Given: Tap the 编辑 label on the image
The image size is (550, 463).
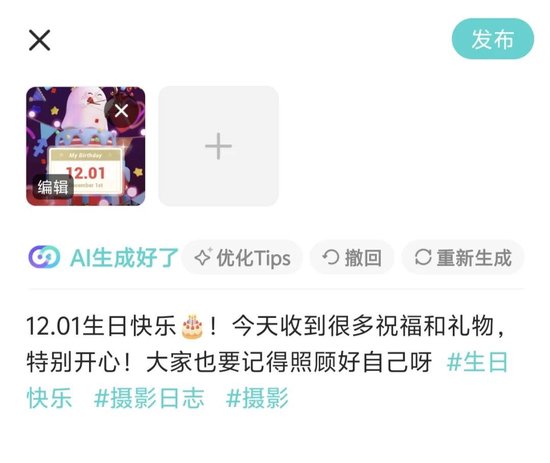Looking at the screenshot, I should click(53, 187).
